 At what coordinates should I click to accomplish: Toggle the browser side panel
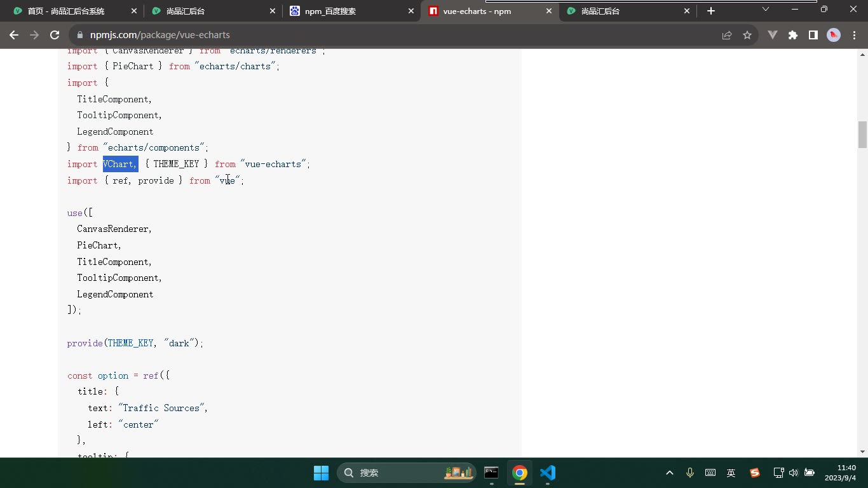[813, 35]
